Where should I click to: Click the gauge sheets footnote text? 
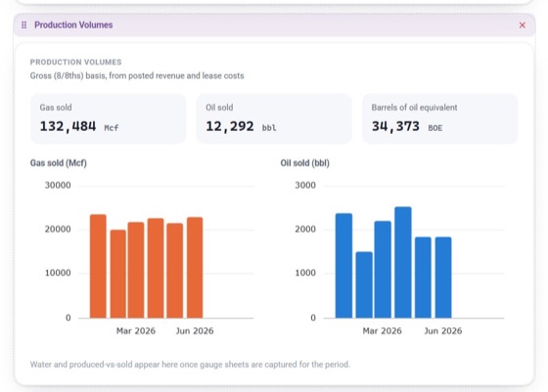pyautogui.click(x=190, y=365)
